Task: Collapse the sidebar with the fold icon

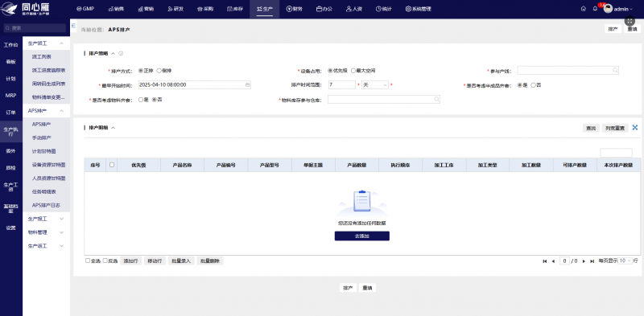Action: point(73,26)
